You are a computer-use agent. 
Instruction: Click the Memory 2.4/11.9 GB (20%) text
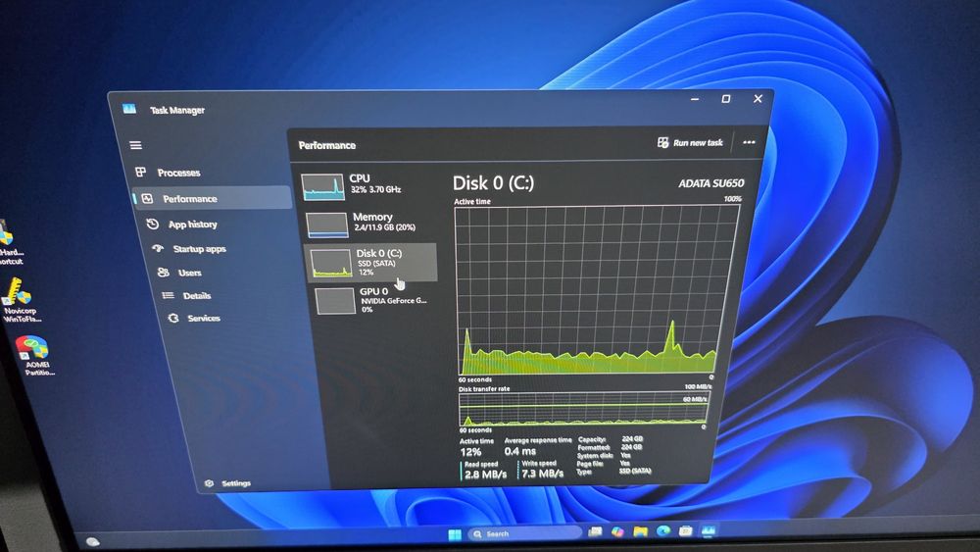tap(384, 227)
